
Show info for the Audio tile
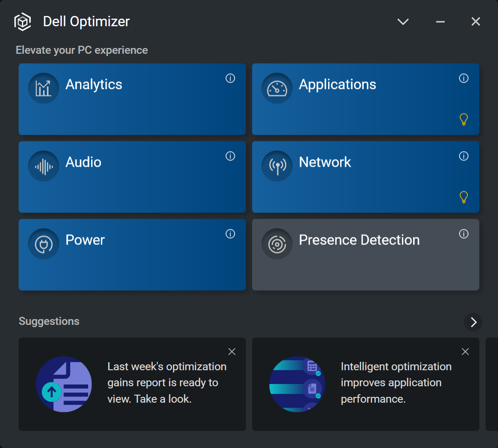click(x=230, y=156)
